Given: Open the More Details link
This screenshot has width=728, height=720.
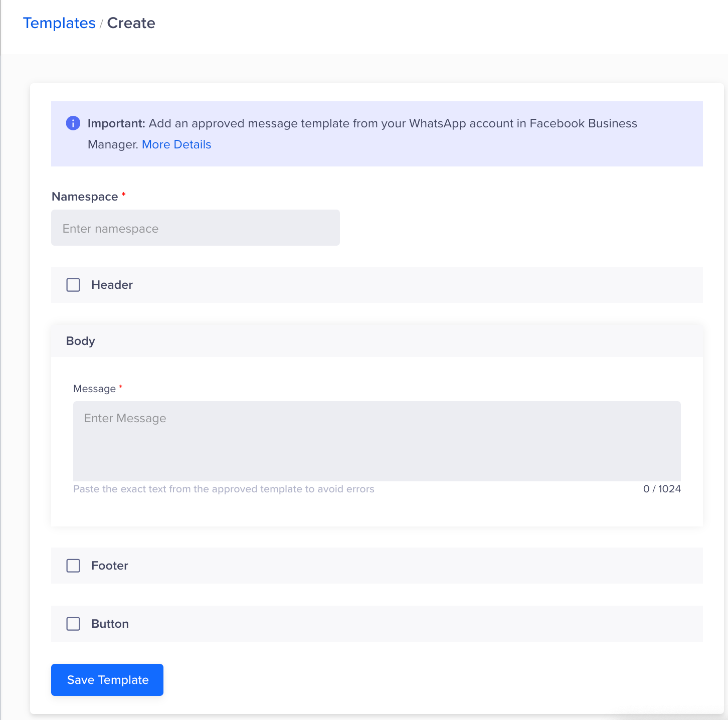Looking at the screenshot, I should coord(176,144).
